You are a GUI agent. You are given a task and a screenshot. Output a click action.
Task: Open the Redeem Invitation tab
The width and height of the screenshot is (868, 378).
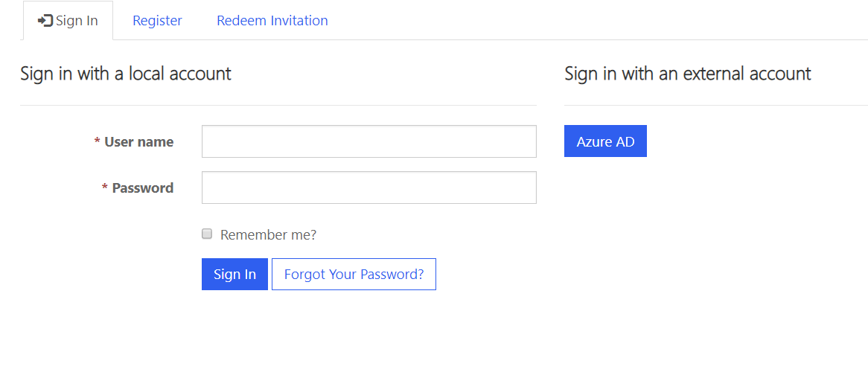click(272, 21)
